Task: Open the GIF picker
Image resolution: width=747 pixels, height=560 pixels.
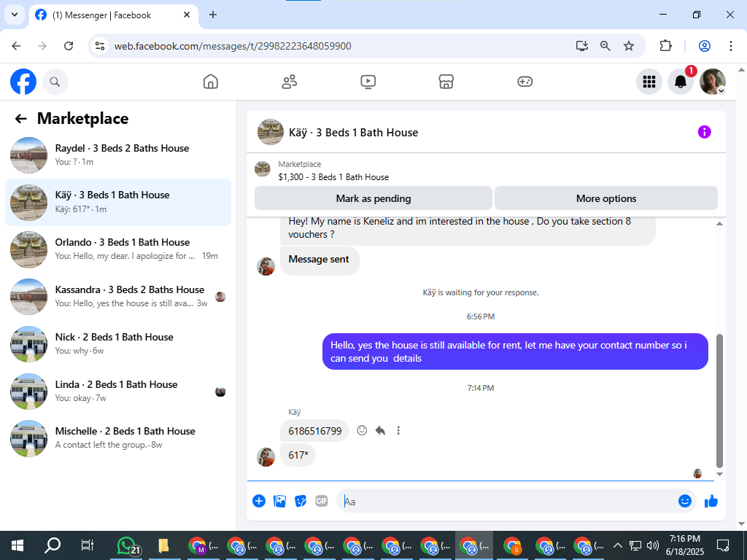Action: 322,501
